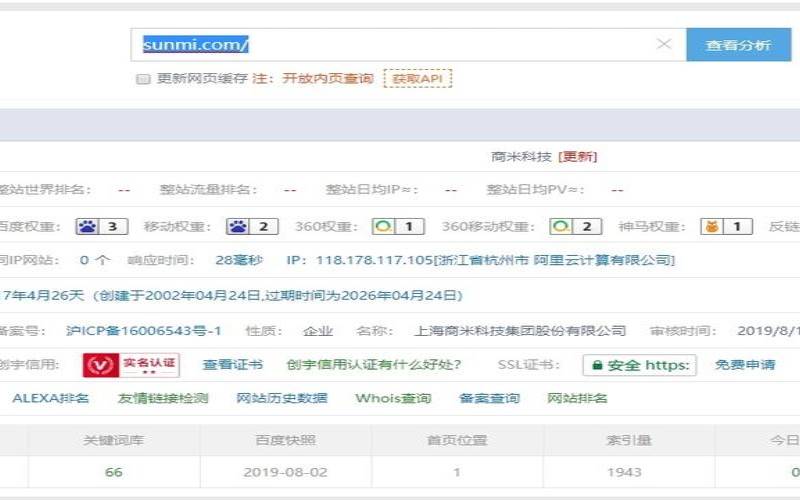Click the 更新 link beside 商米科技
Viewport: 800px width, 500px height.
tap(578, 157)
